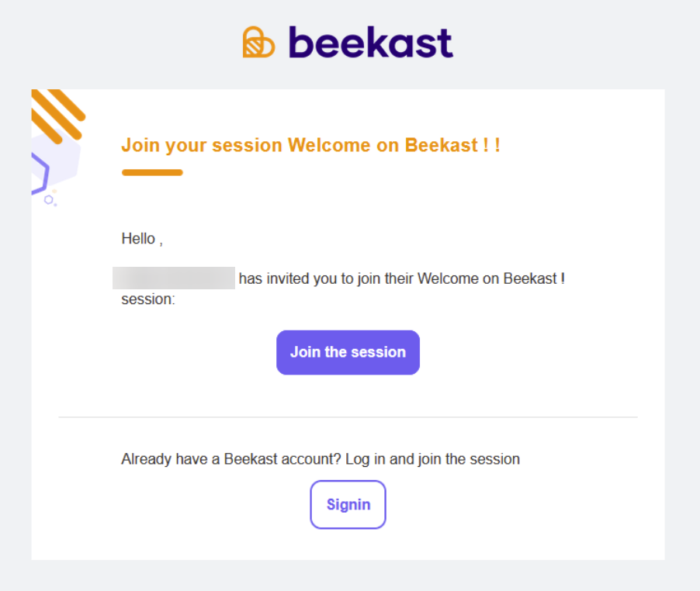The height and width of the screenshot is (591, 700).
Task: Click the Hello greeting text
Action: 142,239
